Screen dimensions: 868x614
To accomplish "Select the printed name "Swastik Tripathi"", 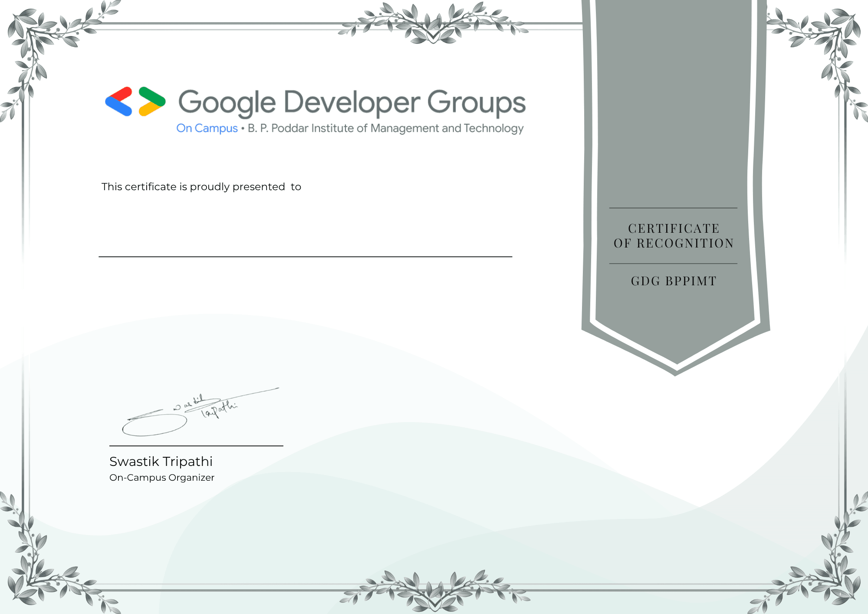I will coord(161,461).
